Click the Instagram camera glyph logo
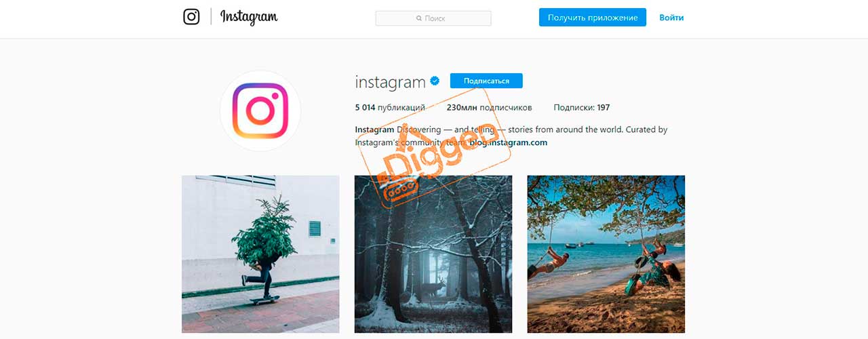Screen dimensions: 868x339 tap(191, 17)
